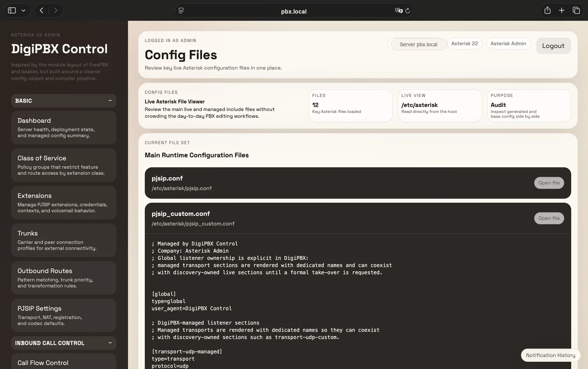The image size is (588, 369).
Task: Open the page reader icon in address bar
Action: (181, 11)
